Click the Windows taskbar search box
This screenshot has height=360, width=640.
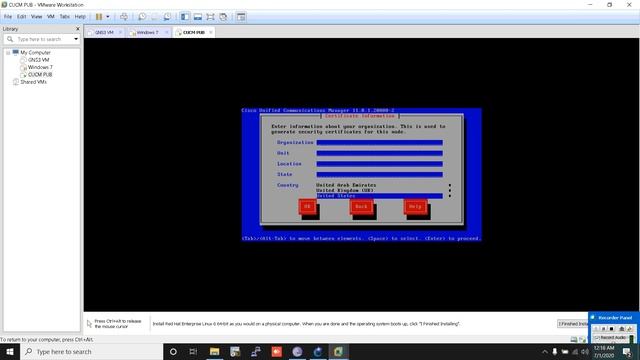click(91, 351)
